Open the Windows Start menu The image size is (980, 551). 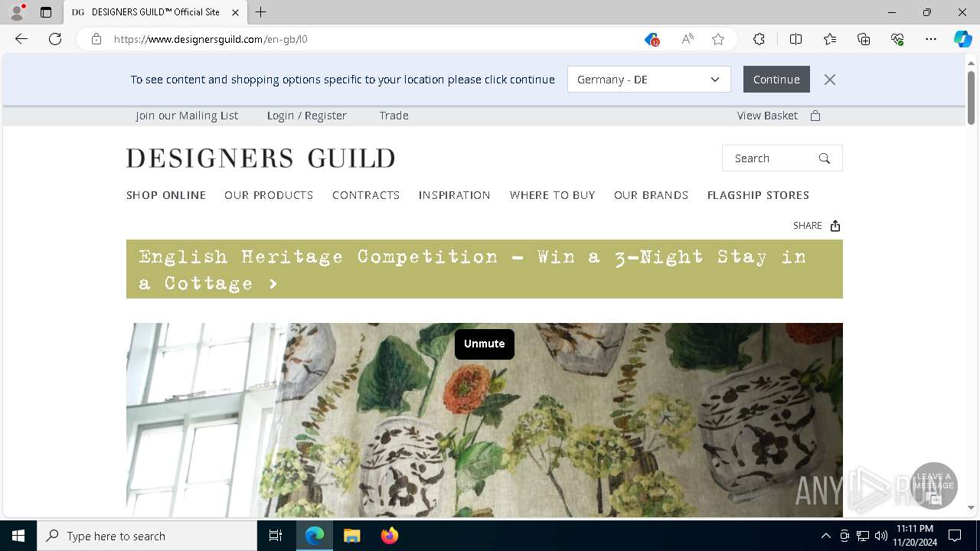(18, 536)
